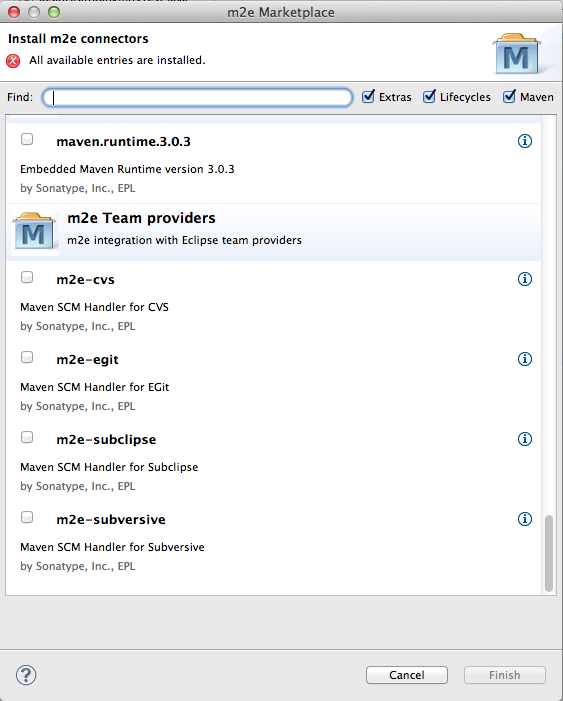
Task: Open info icon for m2e-egit
Action: [x=525, y=359]
